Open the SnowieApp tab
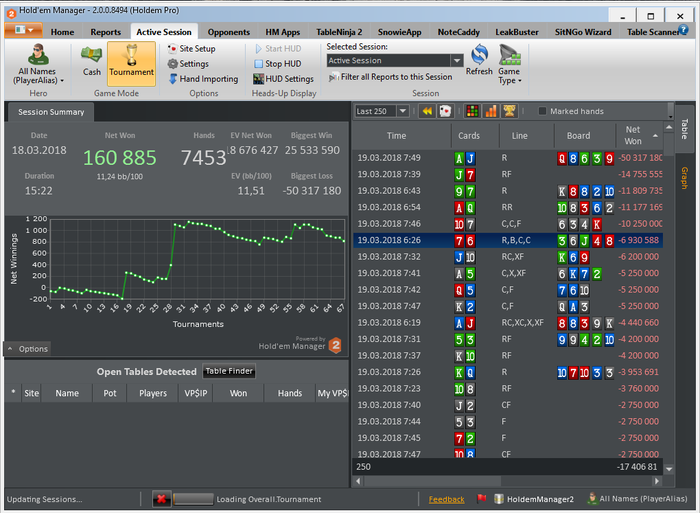The width and height of the screenshot is (700, 513). (400, 32)
